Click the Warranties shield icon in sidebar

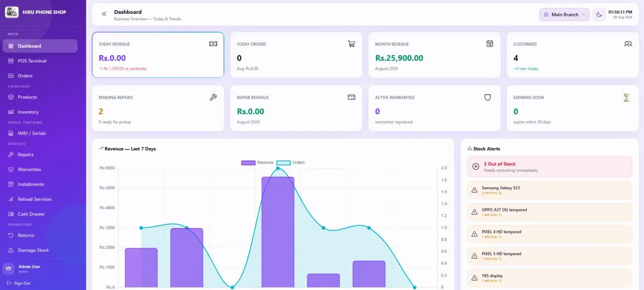tap(11, 169)
